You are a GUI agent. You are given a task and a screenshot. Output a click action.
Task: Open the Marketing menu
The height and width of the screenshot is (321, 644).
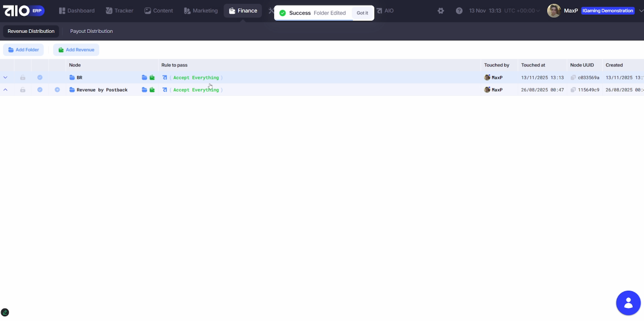(201, 11)
